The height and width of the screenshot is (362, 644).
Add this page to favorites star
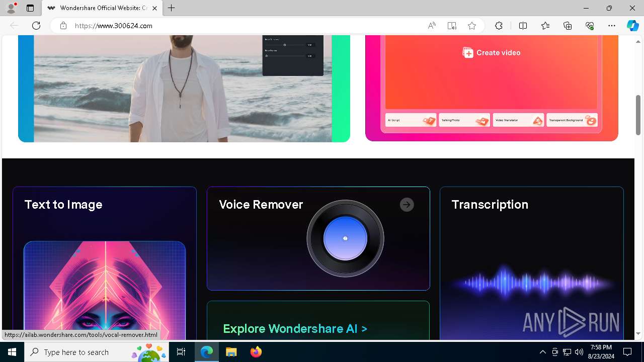(472, 26)
